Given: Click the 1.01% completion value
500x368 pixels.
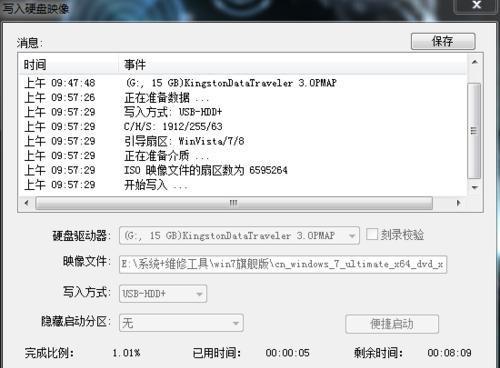Looking at the screenshot, I should click(x=126, y=353).
